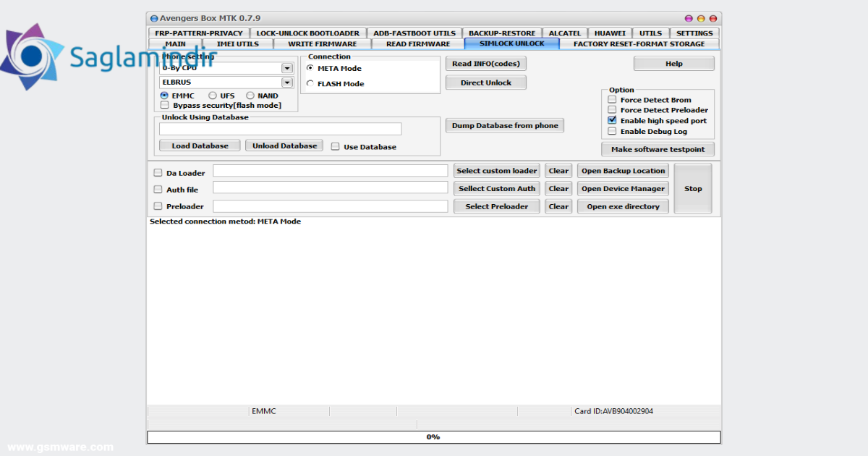This screenshot has height=456, width=868.
Task: Open the IMEI UTILS tab
Action: pyautogui.click(x=238, y=44)
